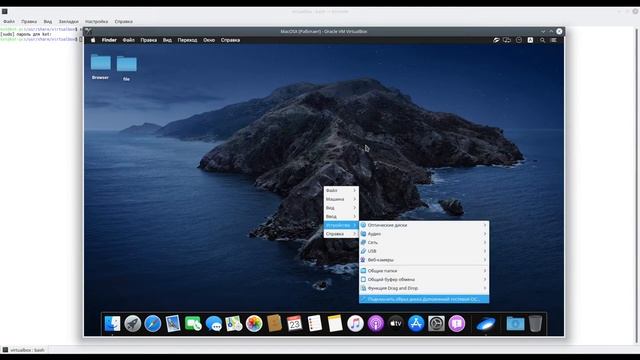Select the second desktop folder 'file'

(x=127, y=68)
